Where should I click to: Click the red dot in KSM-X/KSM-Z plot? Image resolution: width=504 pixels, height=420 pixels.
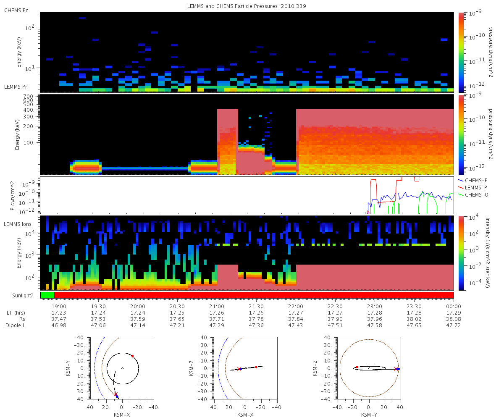coord(256,367)
